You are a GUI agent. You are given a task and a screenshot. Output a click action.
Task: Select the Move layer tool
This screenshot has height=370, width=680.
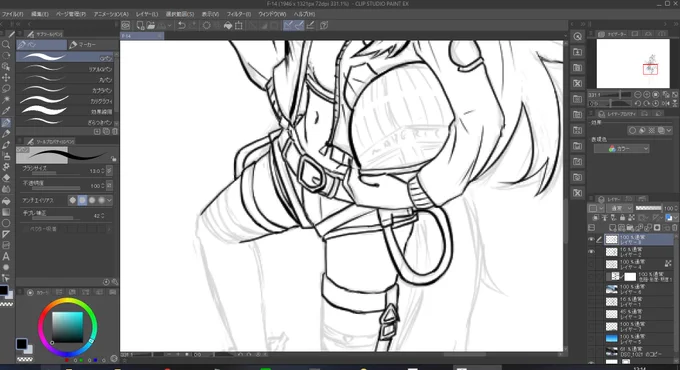[6, 78]
